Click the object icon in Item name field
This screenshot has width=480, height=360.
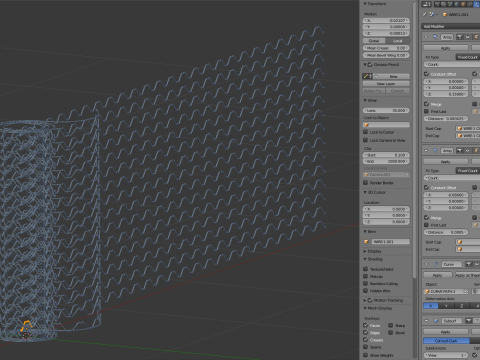tap(366, 242)
